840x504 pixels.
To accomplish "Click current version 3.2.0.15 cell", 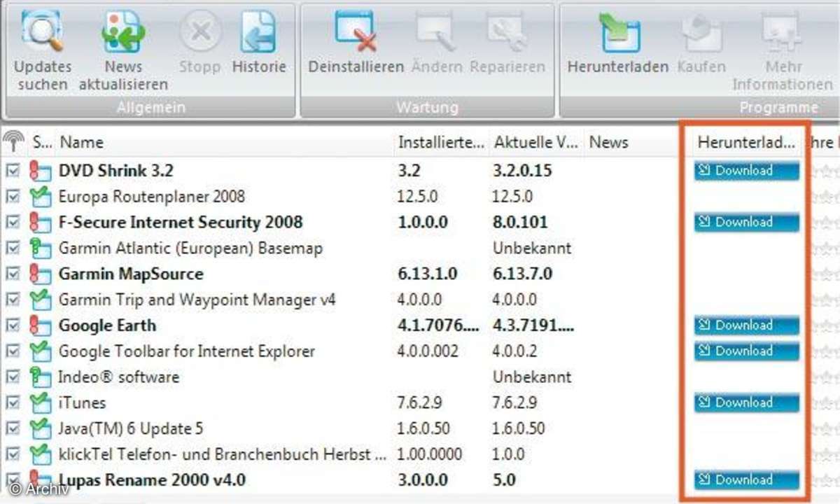I will coord(522,171).
